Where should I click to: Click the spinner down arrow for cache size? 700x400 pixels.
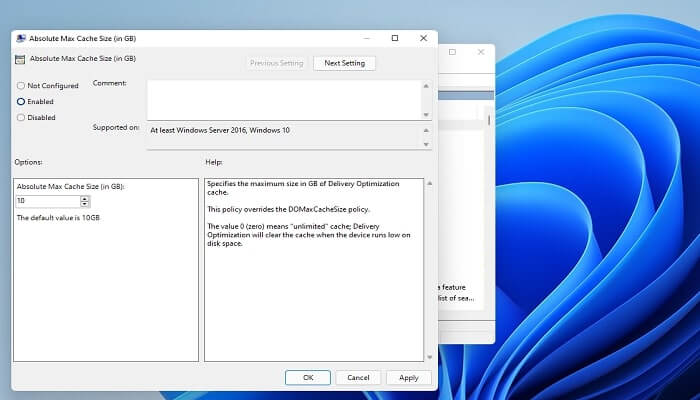(85, 205)
